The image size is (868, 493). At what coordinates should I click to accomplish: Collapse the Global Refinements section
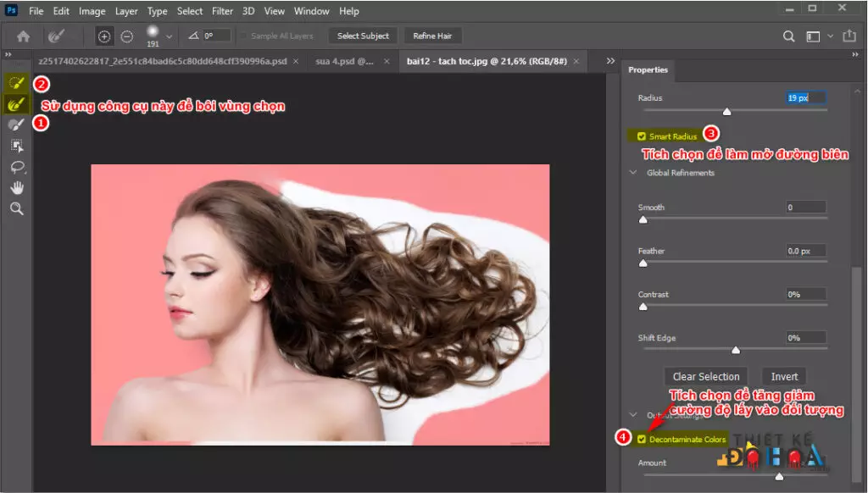pyautogui.click(x=632, y=172)
